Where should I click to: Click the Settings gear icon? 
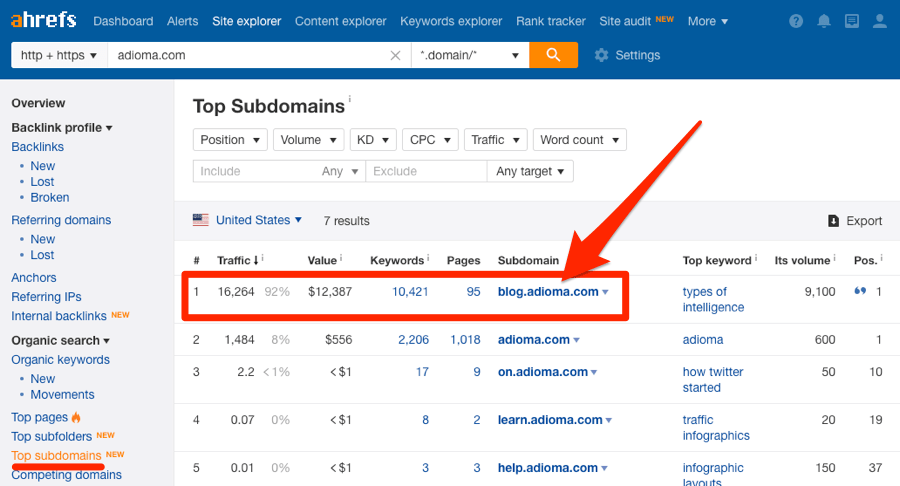(601, 55)
